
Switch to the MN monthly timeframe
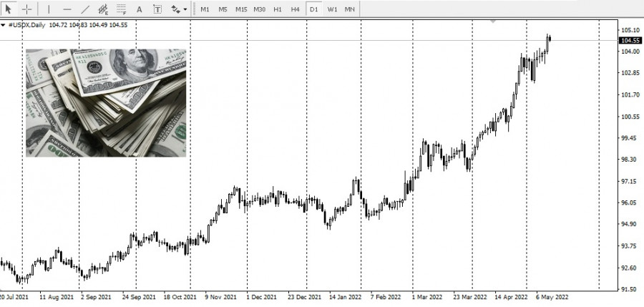pyautogui.click(x=349, y=9)
